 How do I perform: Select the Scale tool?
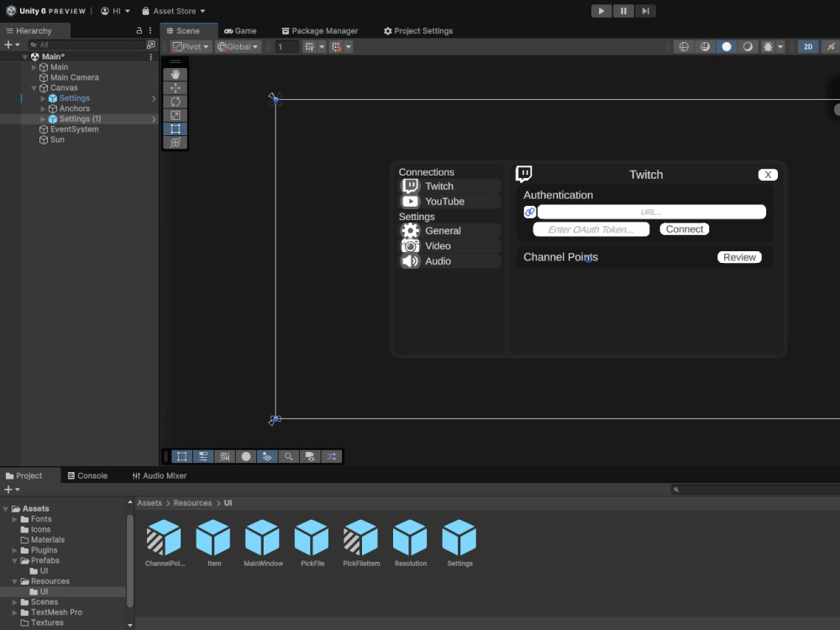pos(176,115)
